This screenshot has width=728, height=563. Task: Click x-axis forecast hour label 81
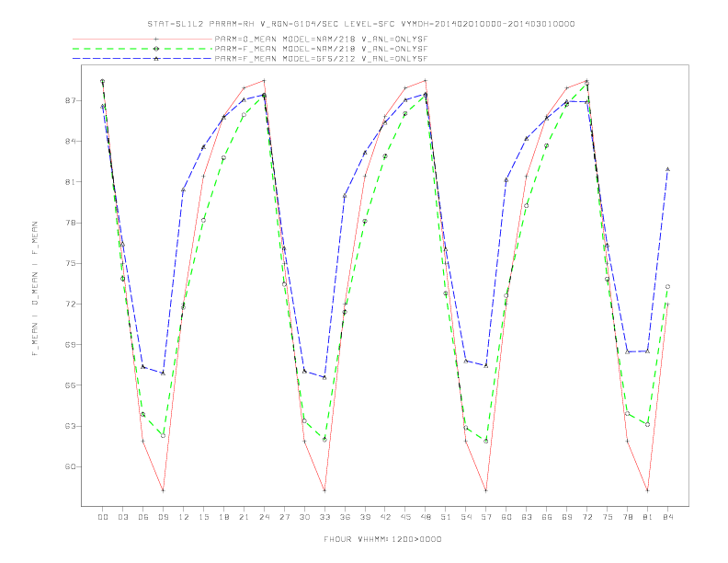[x=648, y=517]
